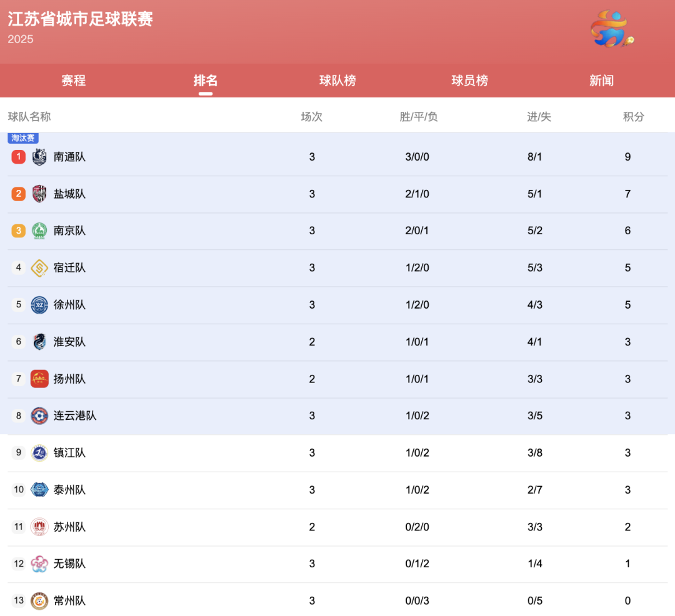Click the 扬州队 red team logo
The height and width of the screenshot is (616, 675).
[39, 379]
